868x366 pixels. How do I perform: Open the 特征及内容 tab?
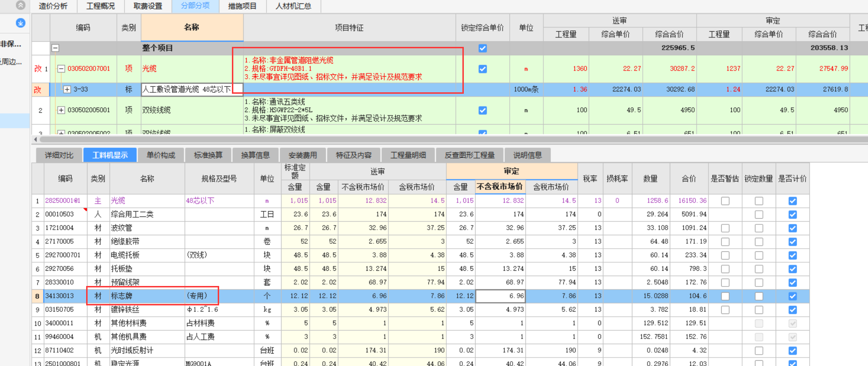(354, 155)
